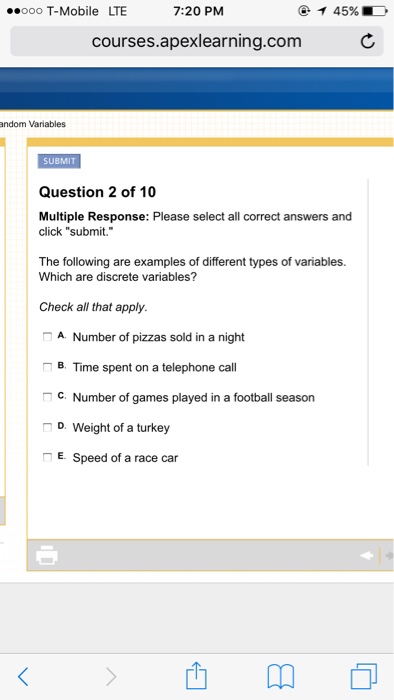394x700 pixels.
Task: Click the white previous-question arrow
Action: click(x=367, y=555)
